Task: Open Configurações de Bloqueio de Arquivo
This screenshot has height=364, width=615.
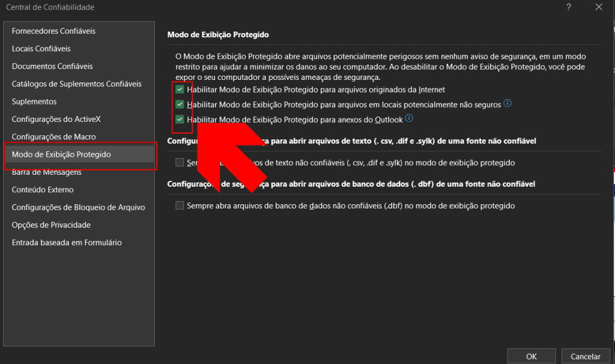Action: [78, 207]
